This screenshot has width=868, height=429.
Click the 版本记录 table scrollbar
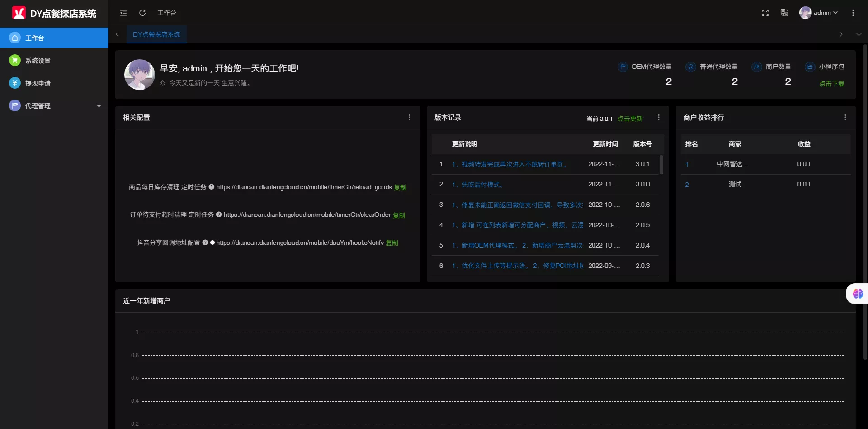(x=661, y=165)
